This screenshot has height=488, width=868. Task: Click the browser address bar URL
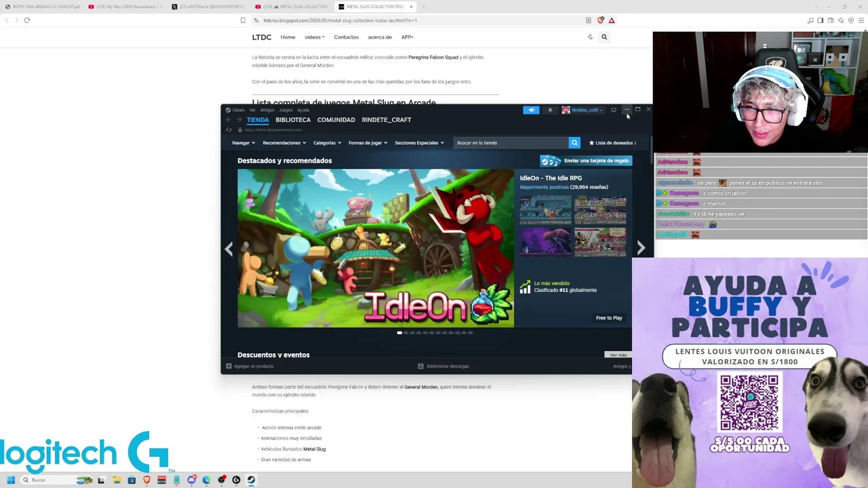(x=340, y=20)
